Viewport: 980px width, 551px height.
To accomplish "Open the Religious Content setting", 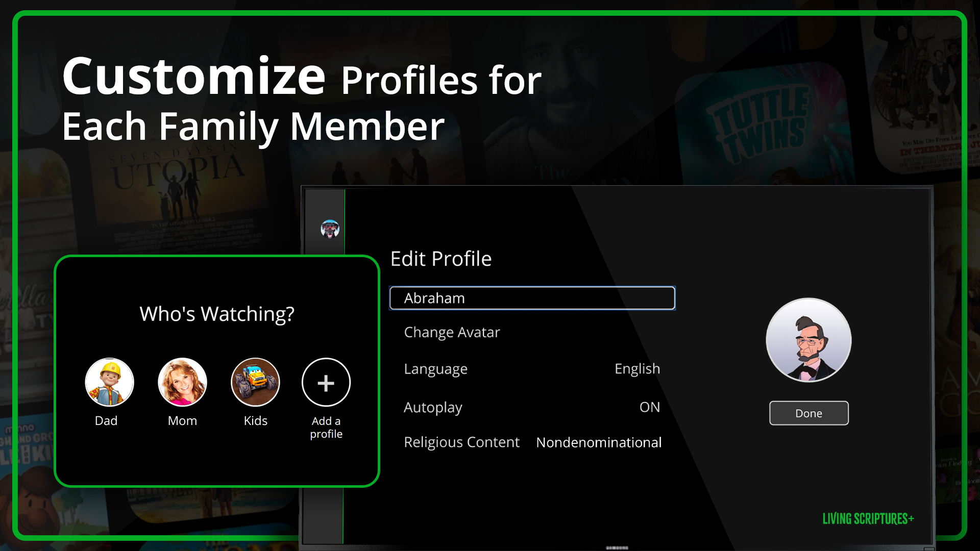I will [x=461, y=442].
